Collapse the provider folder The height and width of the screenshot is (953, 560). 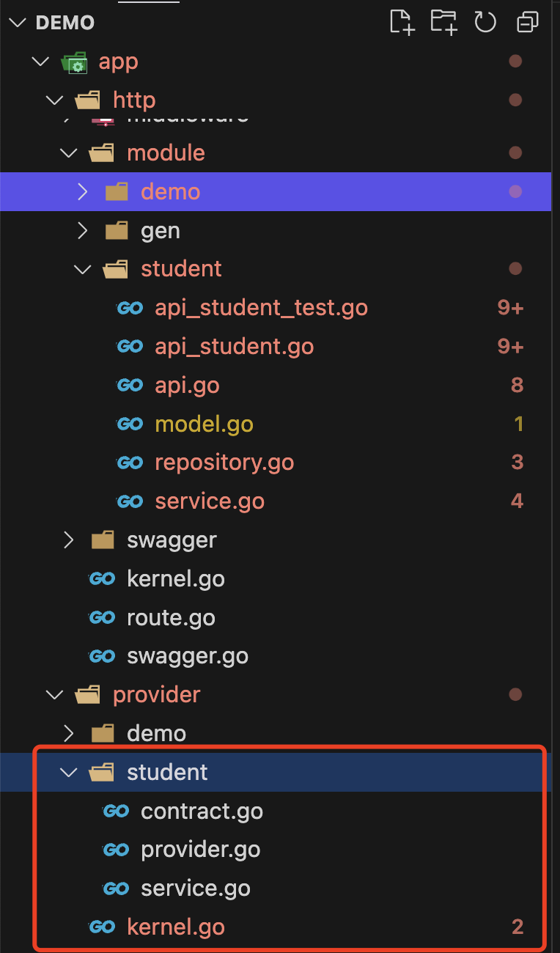[x=55, y=694]
